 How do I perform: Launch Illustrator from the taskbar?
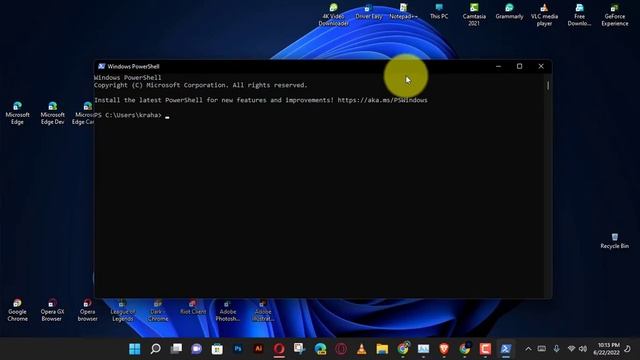pyautogui.click(x=258, y=349)
